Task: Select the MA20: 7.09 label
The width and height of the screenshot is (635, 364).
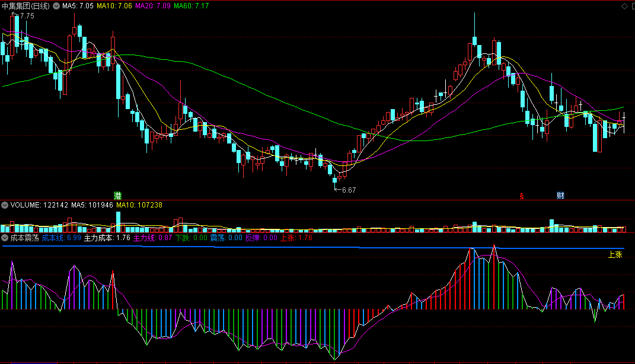Action: [153, 6]
